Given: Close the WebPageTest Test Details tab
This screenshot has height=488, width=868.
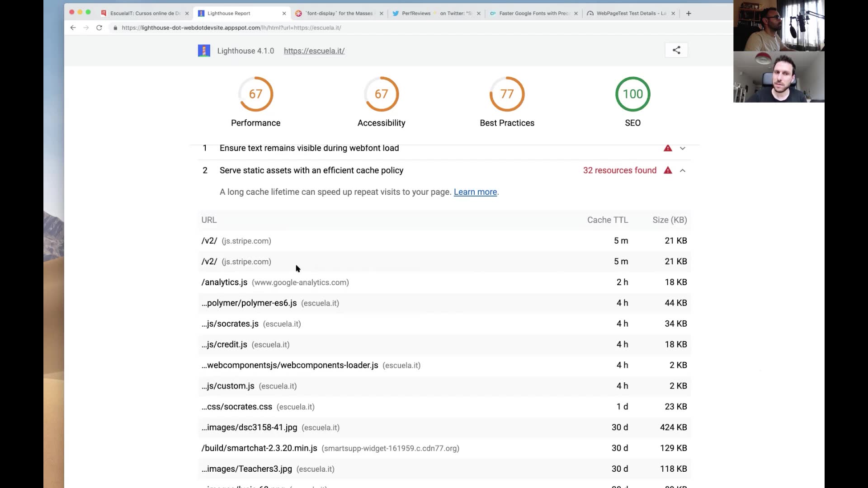Looking at the screenshot, I should [673, 14].
